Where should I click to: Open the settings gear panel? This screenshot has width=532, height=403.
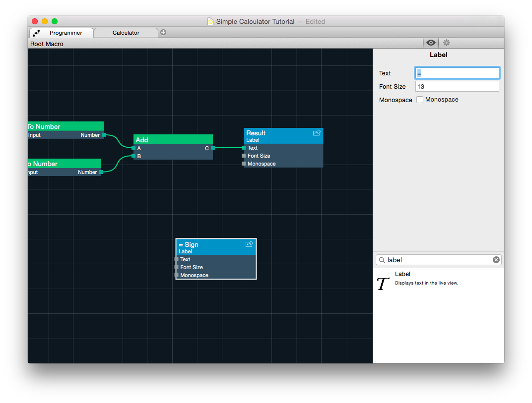click(447, 43)
